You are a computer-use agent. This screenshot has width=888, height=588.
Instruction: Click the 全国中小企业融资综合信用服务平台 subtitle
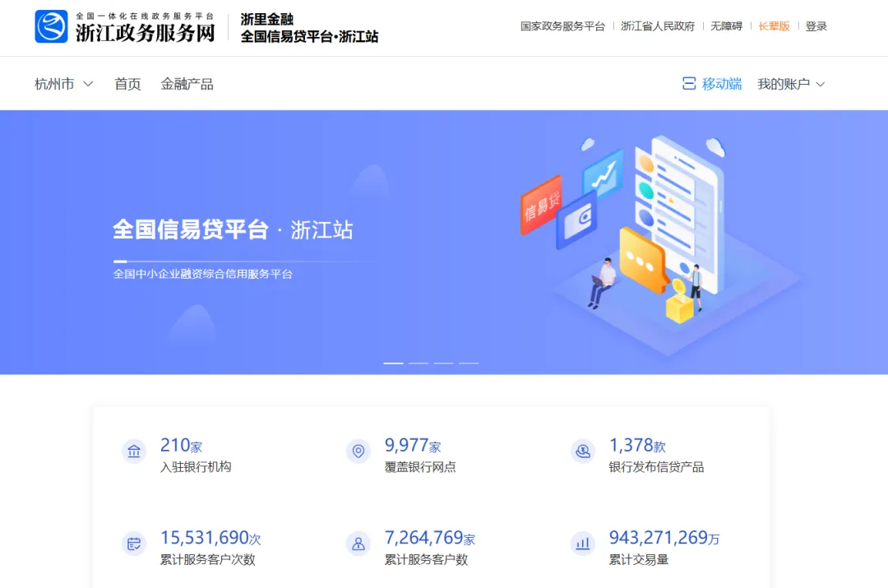(203, 274)
